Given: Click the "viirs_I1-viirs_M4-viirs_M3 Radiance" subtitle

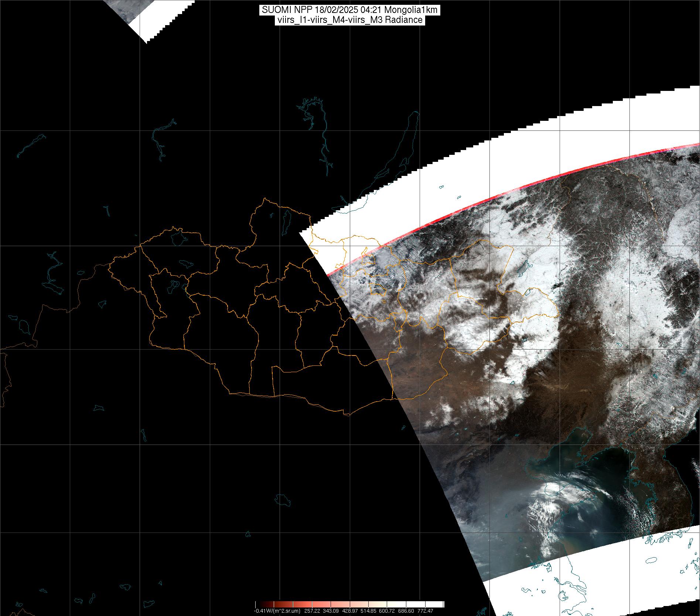Looking at the screenshot, I should coord(349,20).
